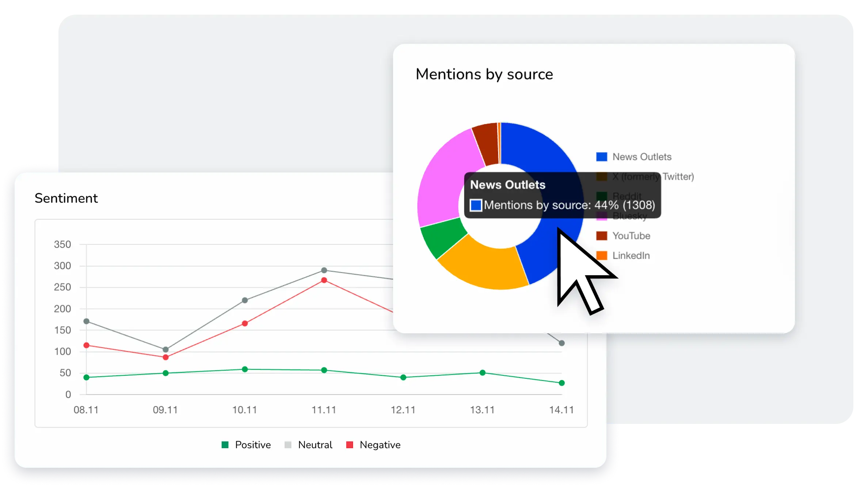The height and width of the screenshot is (497, 868).
Task: Toggle Positive series in sentiment legend
Action: (252, 445)
